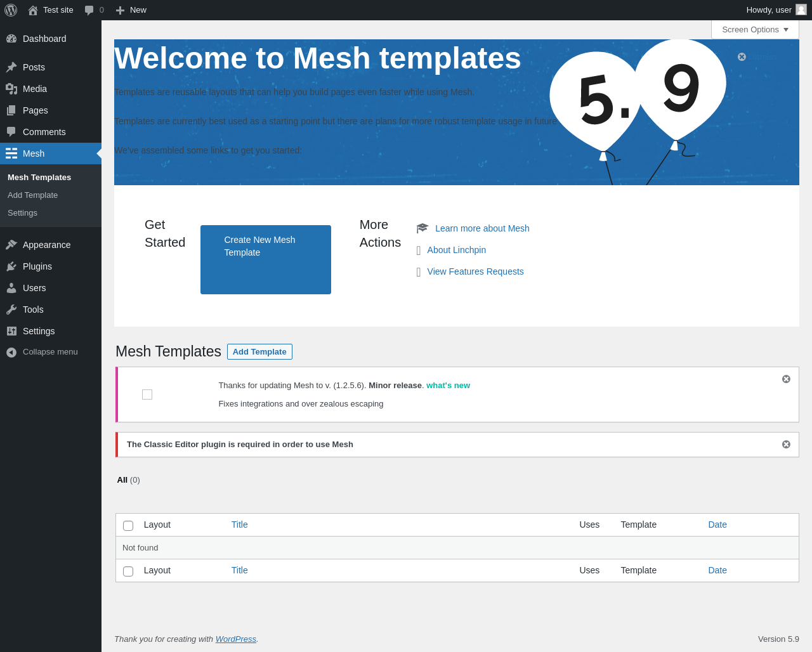Screen dimensions: 812x652
Task: Open the WordPress link in footer
Action: pyautogui.click(x=236, y=639)
